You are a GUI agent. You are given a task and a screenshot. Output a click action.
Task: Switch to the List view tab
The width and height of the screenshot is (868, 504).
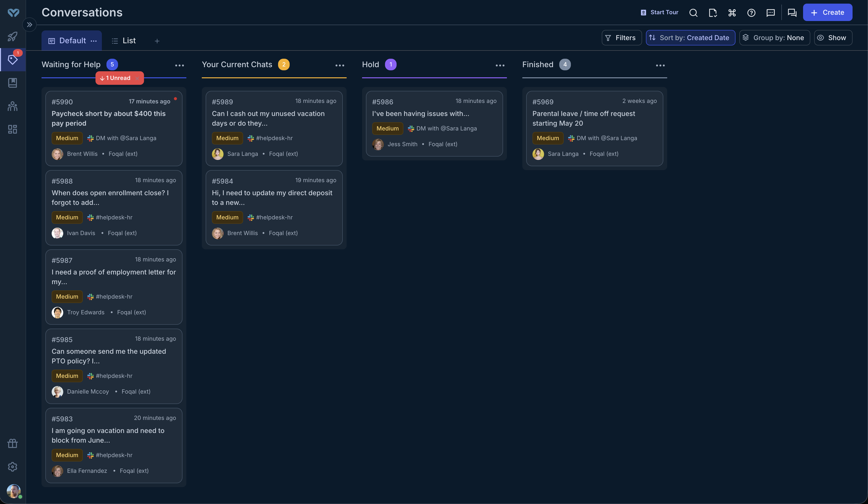(x=124, y=41)
